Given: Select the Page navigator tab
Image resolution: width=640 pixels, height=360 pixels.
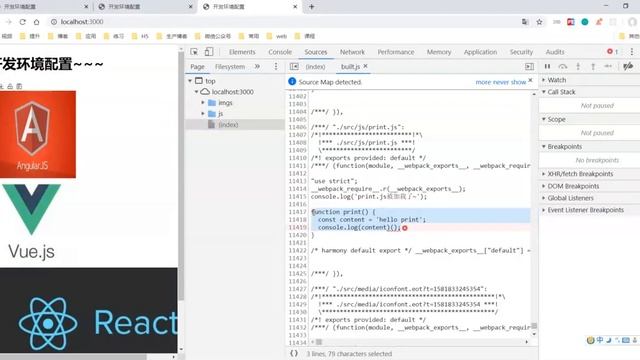Looking at the screenshot, I should (x=197, y=67).
